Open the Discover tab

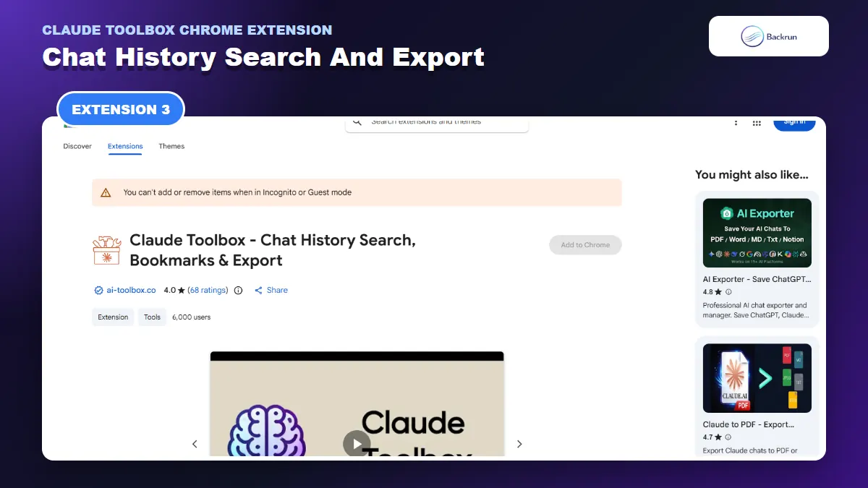point(77,146)
